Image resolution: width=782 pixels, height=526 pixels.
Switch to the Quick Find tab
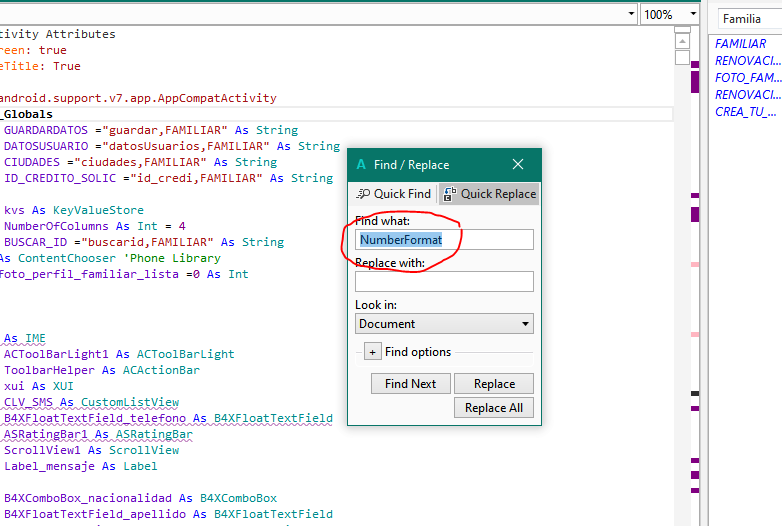pyautogui.click(x=393, y=194)
